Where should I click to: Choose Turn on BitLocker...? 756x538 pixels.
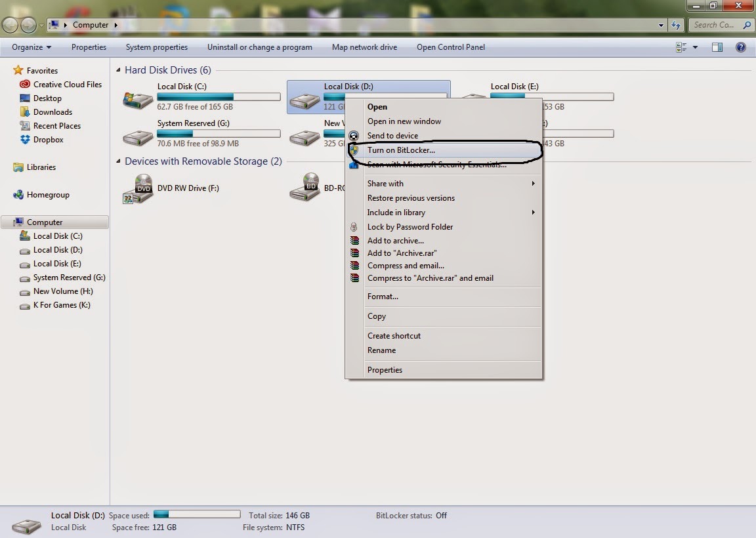click(444, 150)
